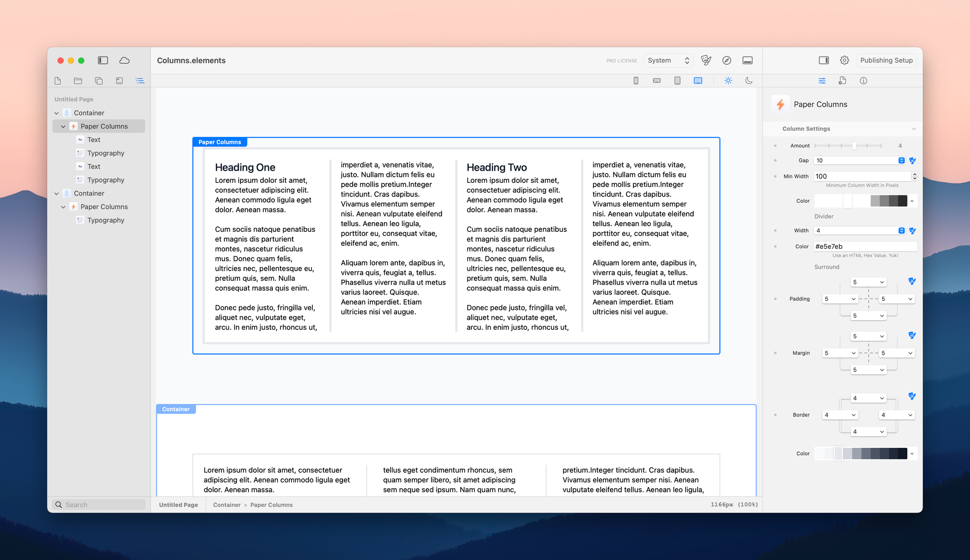Click the Untitled Page status button
Viewport: 970px width, 560px height.
(x=178, y=505)
